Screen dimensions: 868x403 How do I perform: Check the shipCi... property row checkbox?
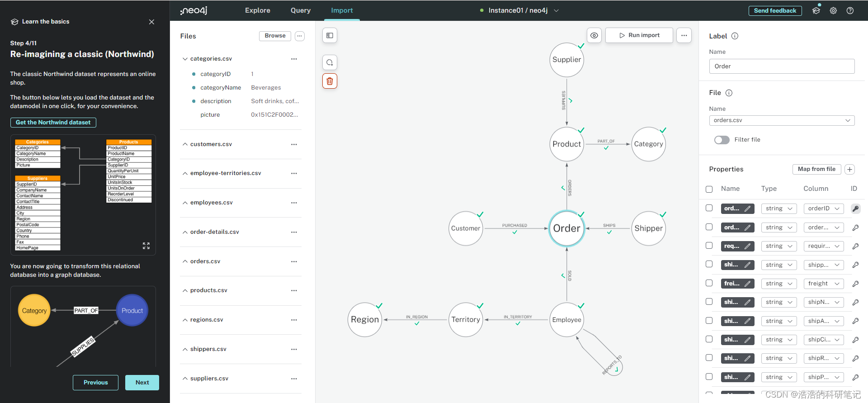point(709,339)
